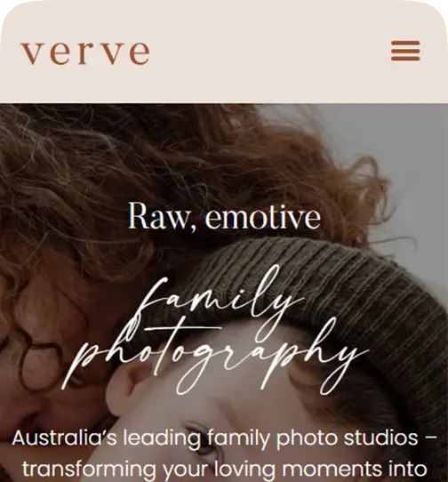Click the letter "v" starting verve logo
448x482 pixels.
click(31, 53)
